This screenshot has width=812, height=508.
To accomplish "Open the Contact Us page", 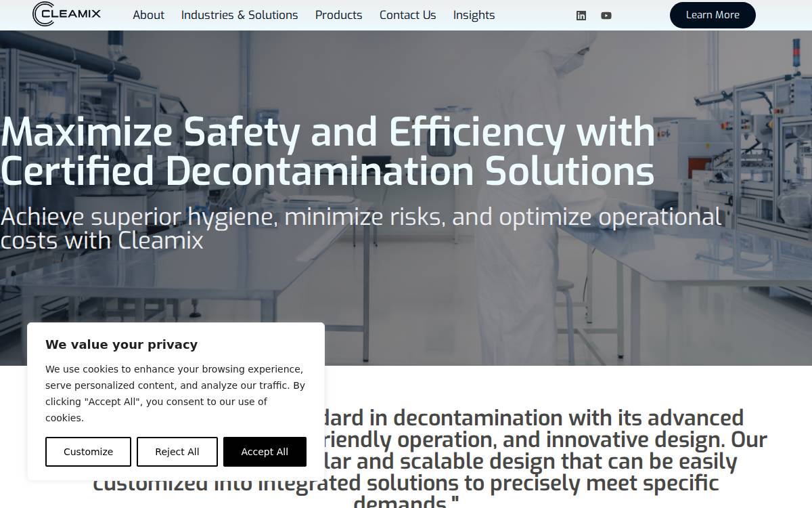I will point(407,15).
